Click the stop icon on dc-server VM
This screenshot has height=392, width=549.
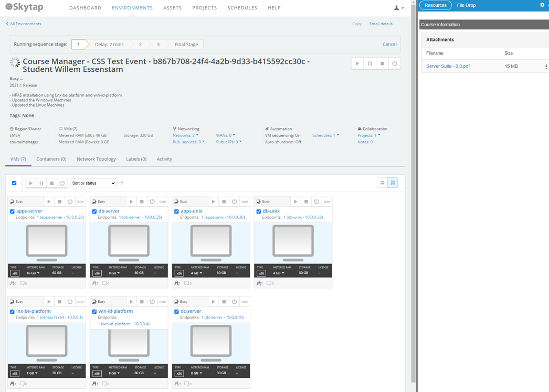(224, 302)
